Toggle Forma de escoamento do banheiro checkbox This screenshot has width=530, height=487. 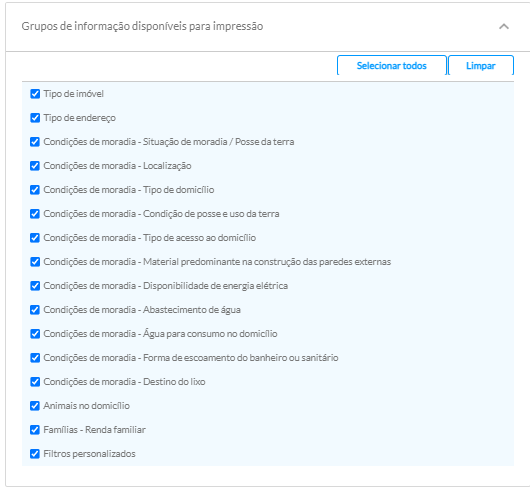(35, 358)
